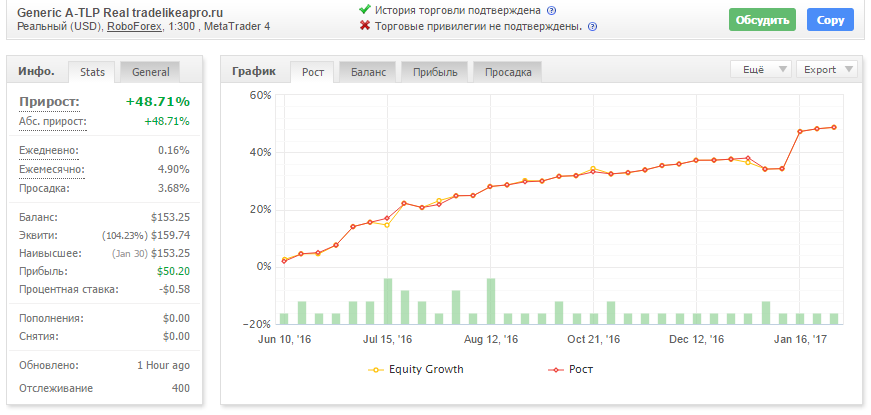Image resolution: width=871 pixels, height=415 pixels.
Task: Click the Oct 21, '16 axis label
Action: point(593,339)
